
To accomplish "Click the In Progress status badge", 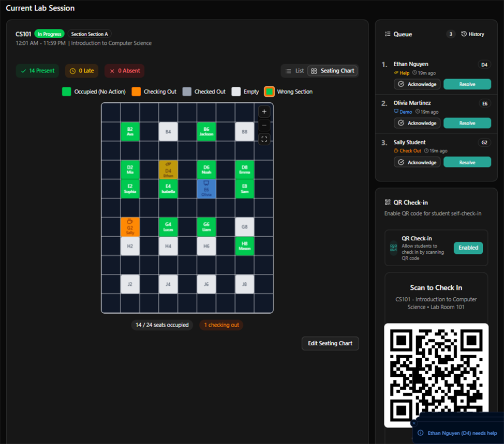I will (x=49, y=34).
